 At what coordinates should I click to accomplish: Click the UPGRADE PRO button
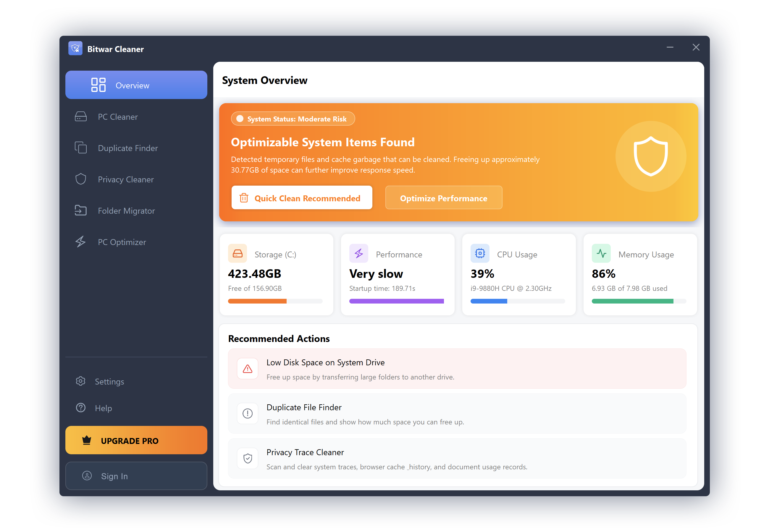pos(136,440)
